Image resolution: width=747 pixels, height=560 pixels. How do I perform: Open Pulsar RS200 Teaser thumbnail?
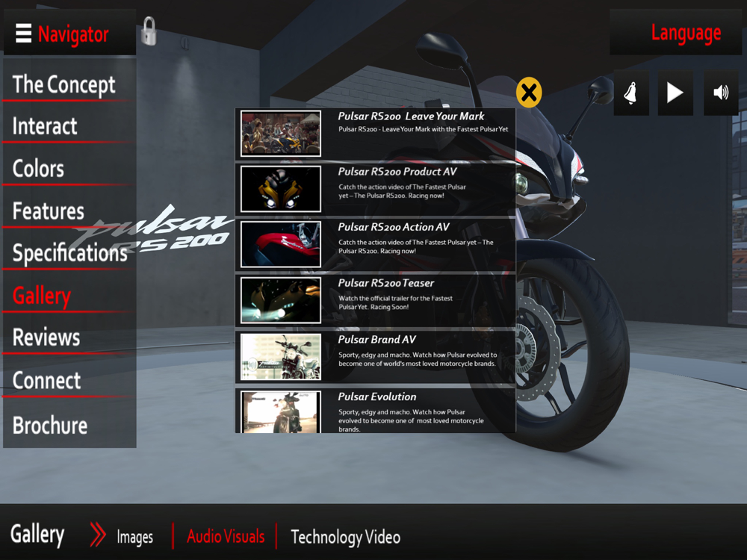coord(281,300)
